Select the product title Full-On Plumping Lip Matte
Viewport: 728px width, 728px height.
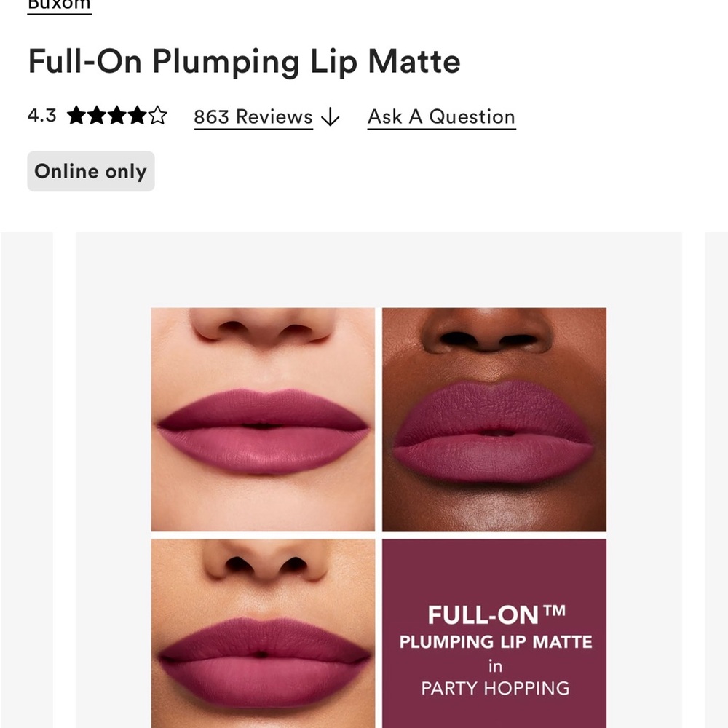(x=244, y=63)
